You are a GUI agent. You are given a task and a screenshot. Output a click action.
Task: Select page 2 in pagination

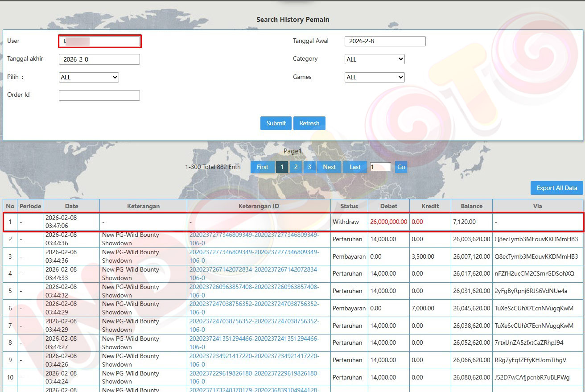[295, 167]
